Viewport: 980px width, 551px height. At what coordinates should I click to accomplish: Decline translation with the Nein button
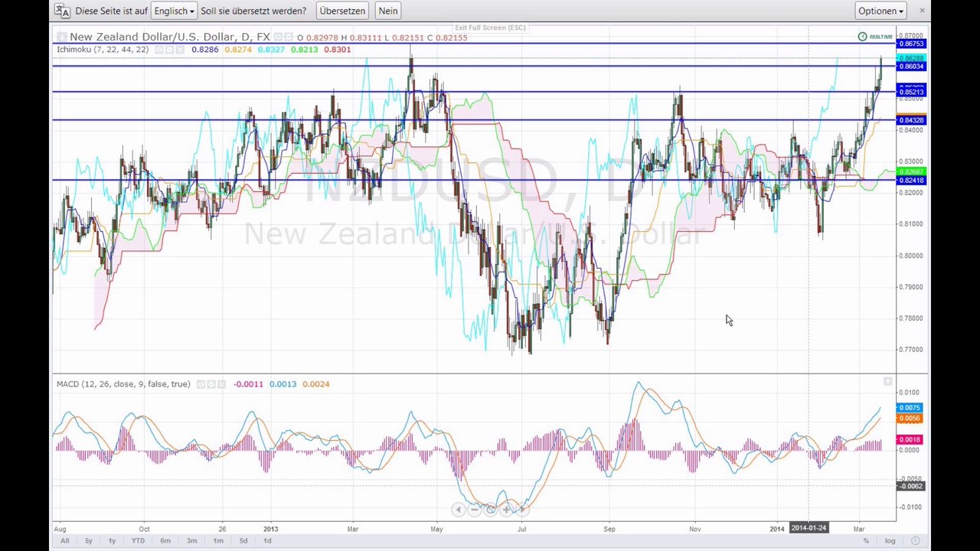388,11
